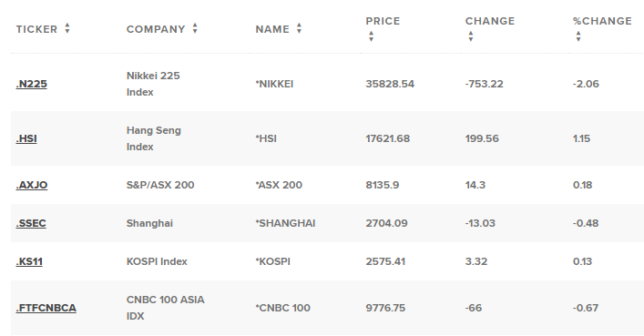The height and width of the screenshot is (336, 644).
Task: Select the Hang Seng Index company cell
Action: pos(154,138)
